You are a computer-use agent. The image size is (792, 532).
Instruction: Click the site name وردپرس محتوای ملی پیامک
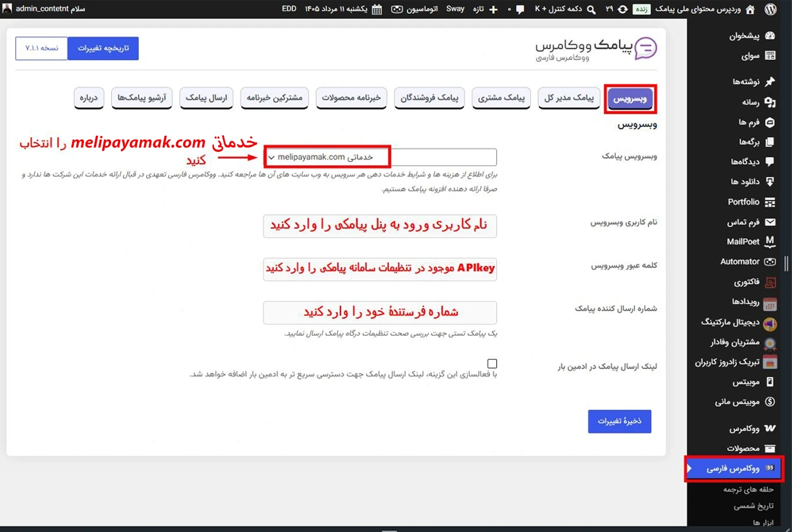point(698,9)
